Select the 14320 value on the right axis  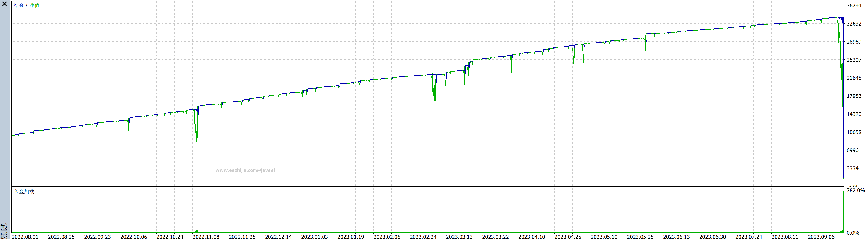tap(854, 114)
